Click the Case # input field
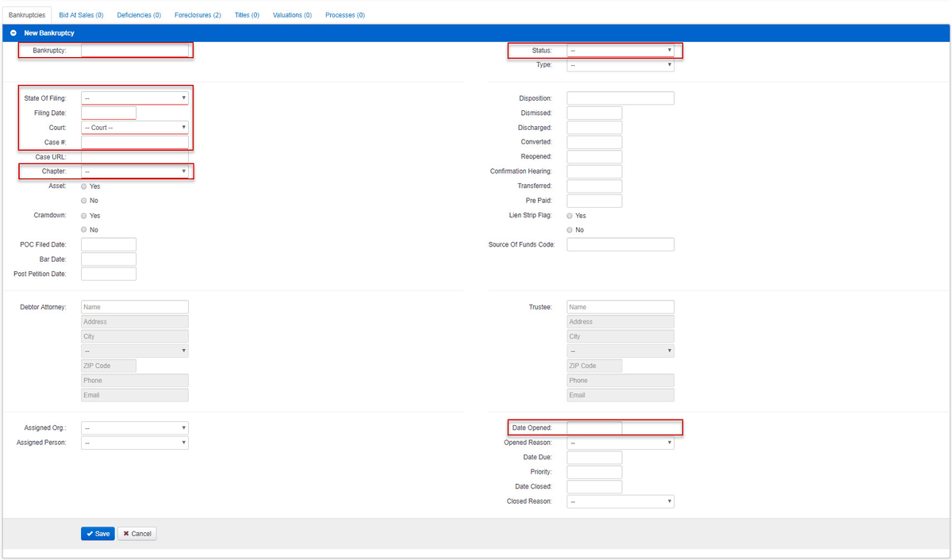The height and width of the screenshot is (560, 952). click(135, 142)
